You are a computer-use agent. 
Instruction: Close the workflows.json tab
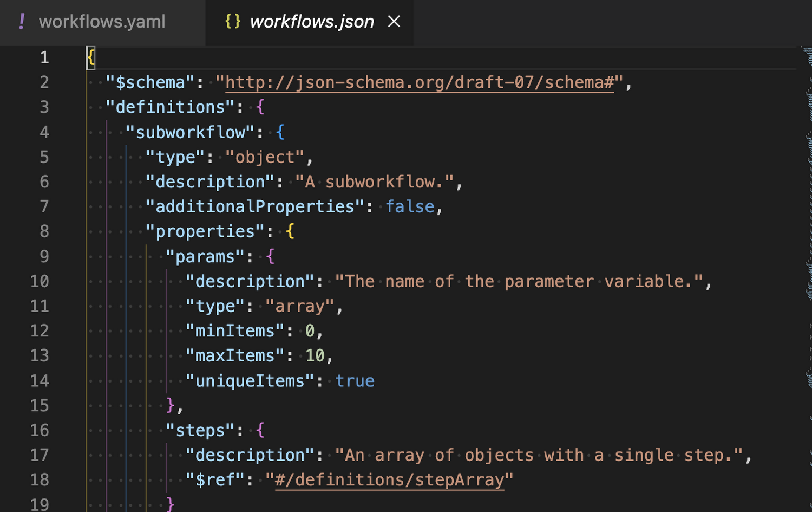point(394,22)
